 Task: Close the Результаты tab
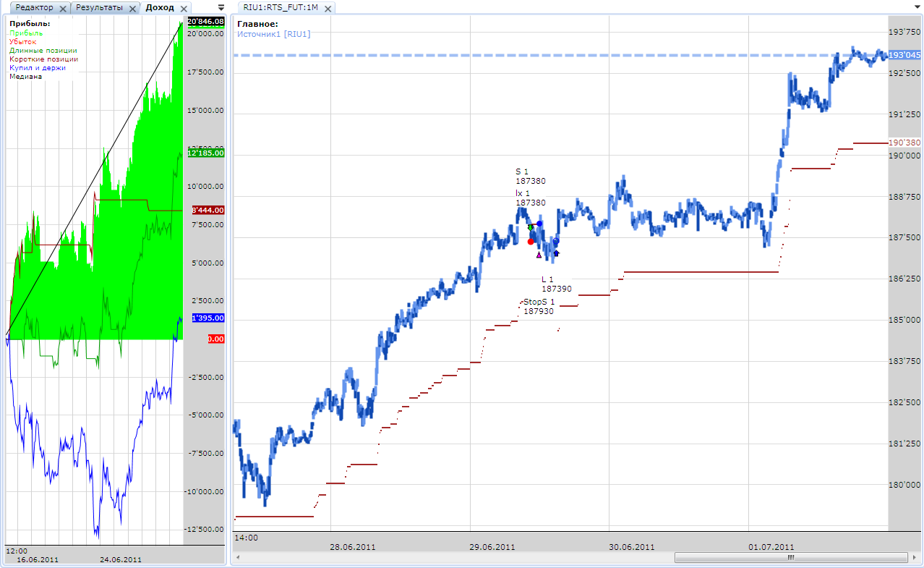[x=133, y=9]
